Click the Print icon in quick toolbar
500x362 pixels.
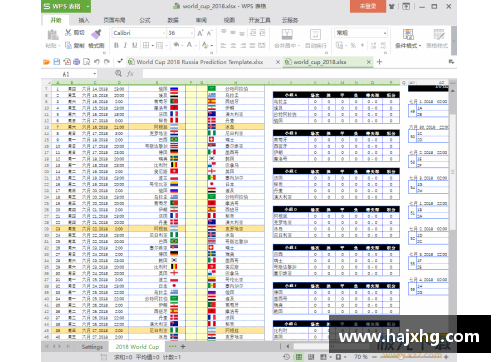[77, 62]
